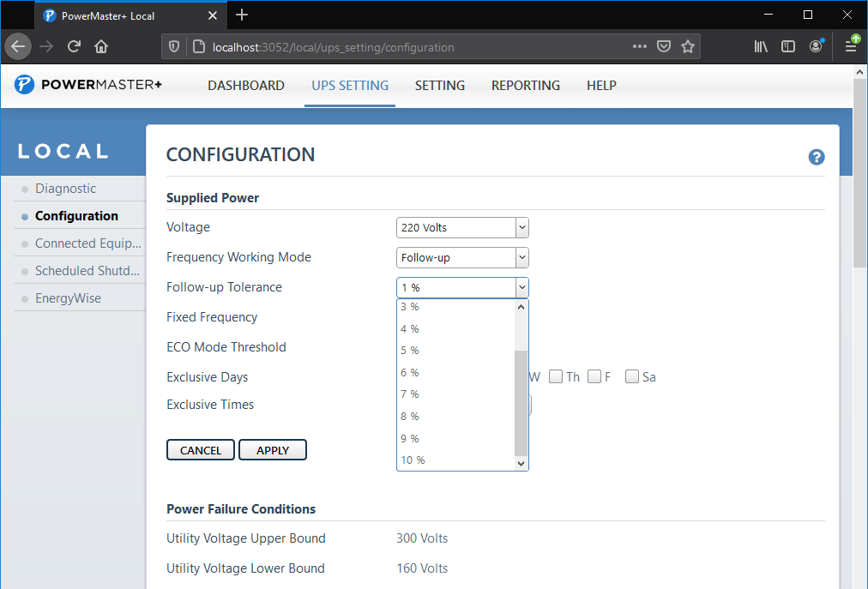Open the Firefox account icon

[816, 46]
